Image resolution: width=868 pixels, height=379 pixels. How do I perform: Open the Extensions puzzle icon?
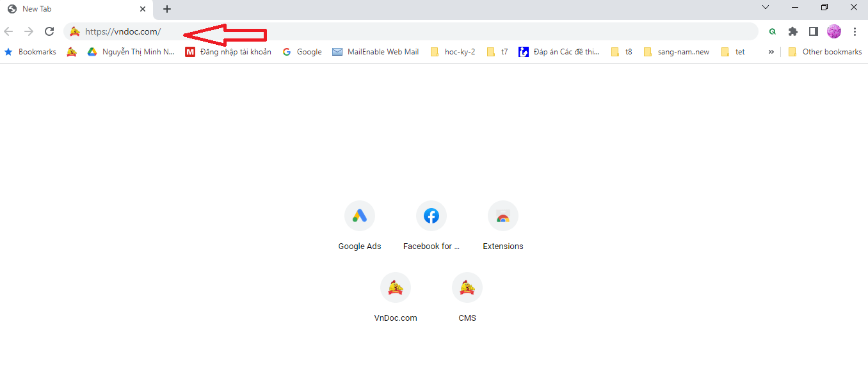[792, 31]
